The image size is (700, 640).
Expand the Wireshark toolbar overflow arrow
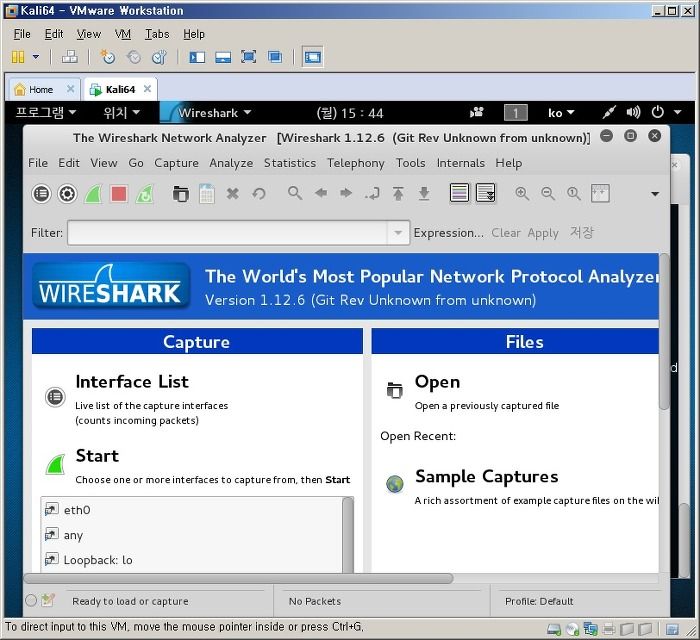[655, 194]
